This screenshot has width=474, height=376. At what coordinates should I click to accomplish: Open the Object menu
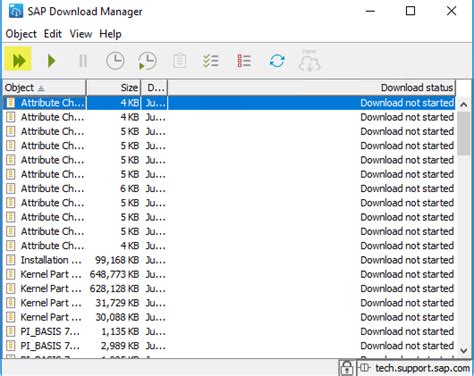tap(21, 34)
